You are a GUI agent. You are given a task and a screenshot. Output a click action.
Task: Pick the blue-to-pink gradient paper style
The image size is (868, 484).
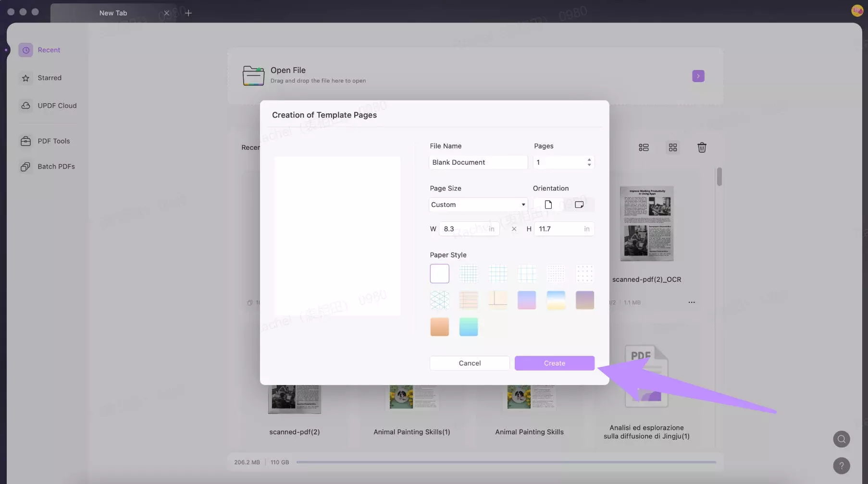tap(527, 300)
